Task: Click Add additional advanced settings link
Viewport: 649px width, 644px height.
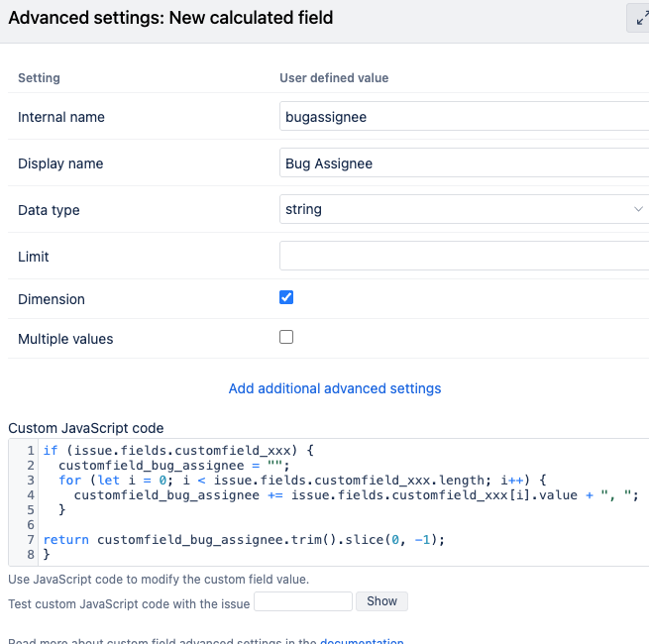Action: (x=335, y=388)
